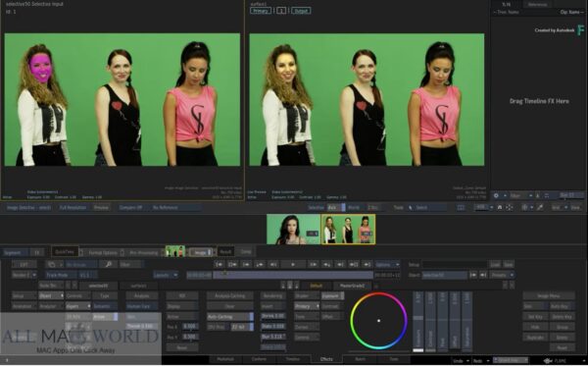This screenshot has height=367, width=588.
Task: Click the previous preset arrow beside Presets
Action: [x=473, y=276]
